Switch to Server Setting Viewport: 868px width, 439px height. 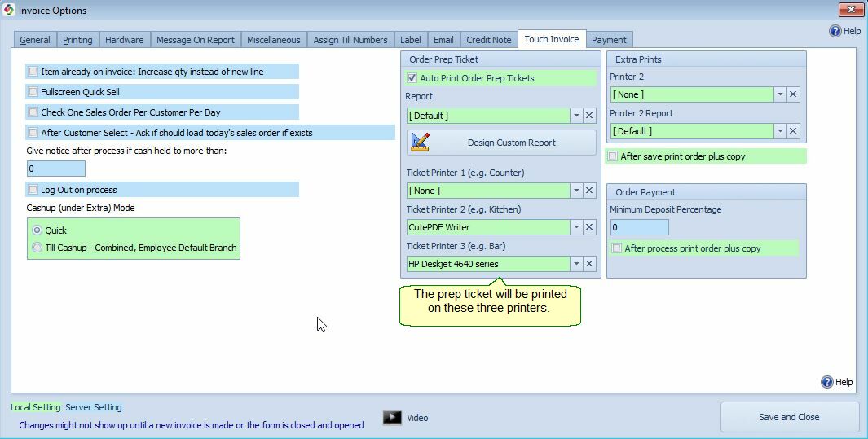click(x=94, y=407)
